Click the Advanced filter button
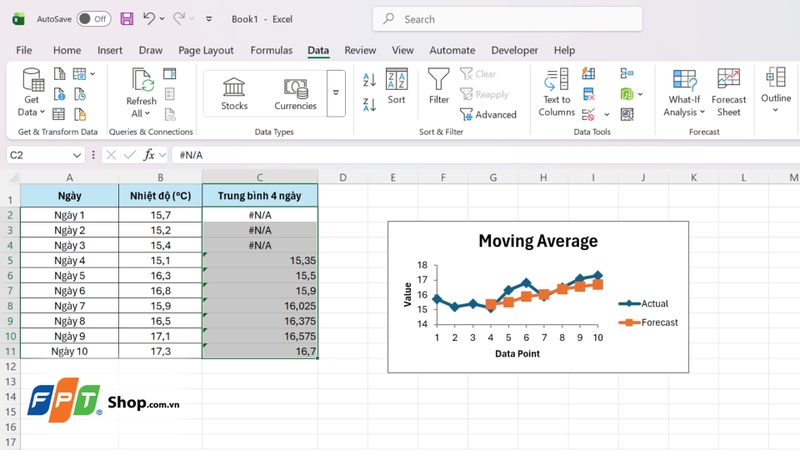This screenshot has height=450, width=800. coord(488,114)
